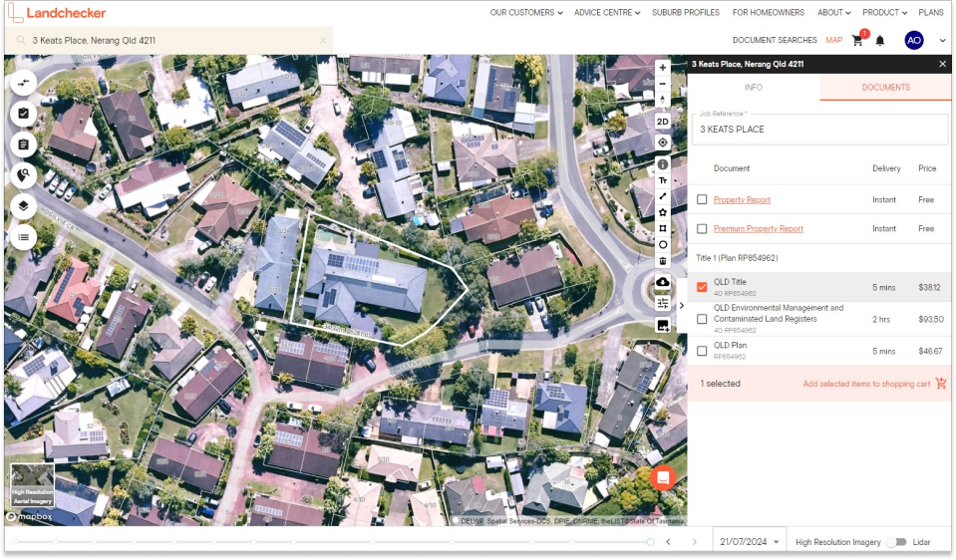The height and width of the screenshot is (560, 956).
Task: Click the imagery timeline slider handle
Action: (x=651, y=542)
